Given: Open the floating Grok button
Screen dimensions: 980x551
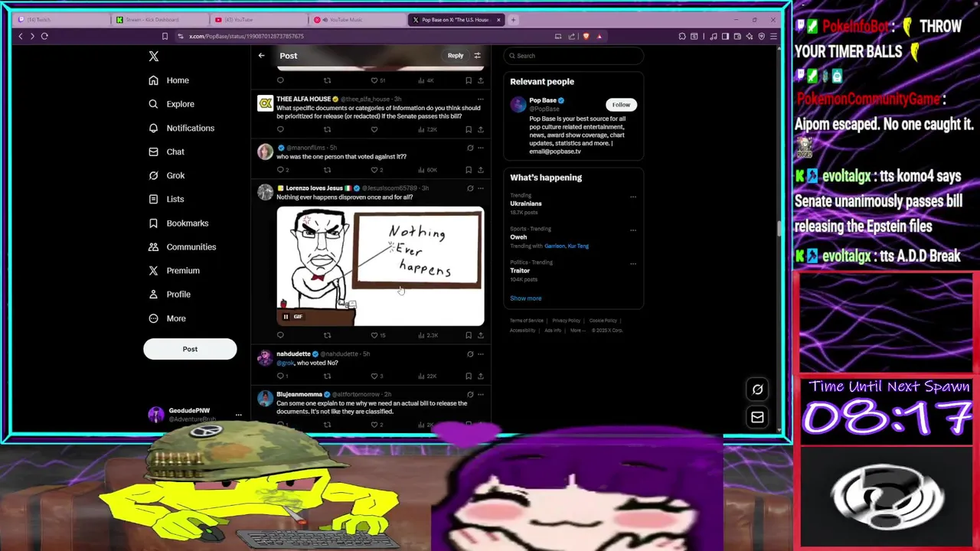Looking at the screenshot, I should coord(757,390).
